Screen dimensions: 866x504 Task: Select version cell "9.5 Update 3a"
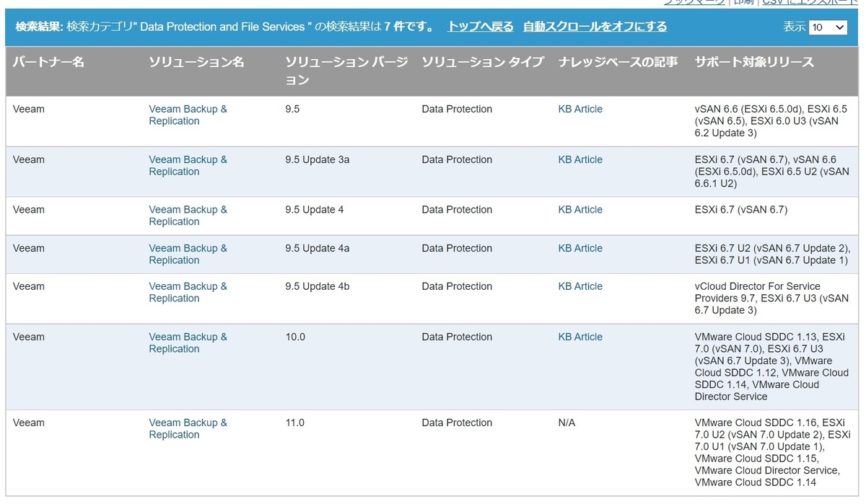click(x=318, y=160)
